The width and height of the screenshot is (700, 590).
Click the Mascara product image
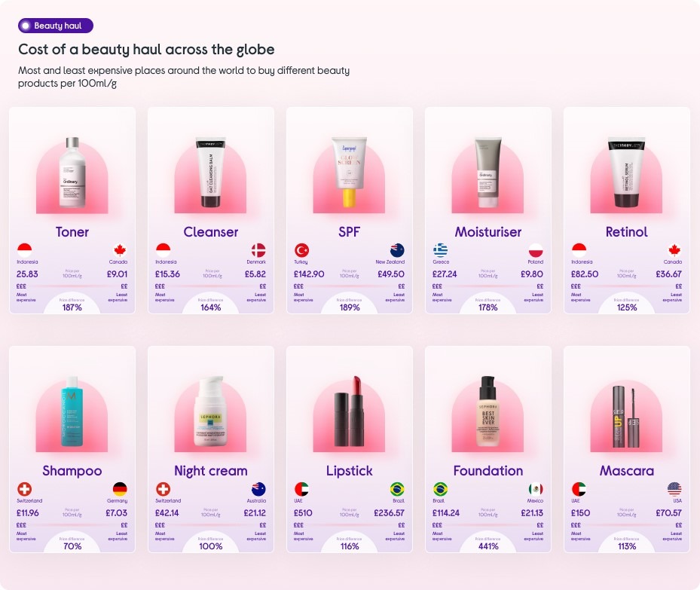pyautogui.click(x=626, y=417)
